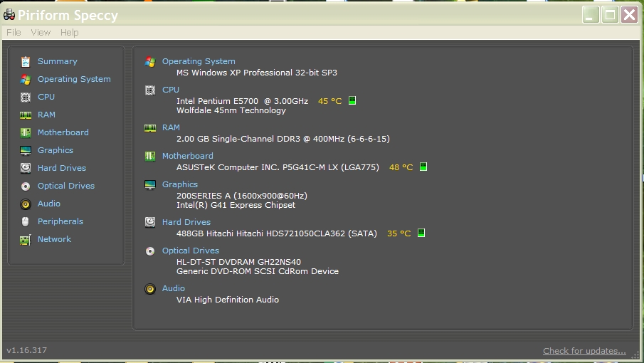Viewport: 644px width, 363px height.
Task: Open Peripherals section from sidebar
Action: (x=60, y=221)
